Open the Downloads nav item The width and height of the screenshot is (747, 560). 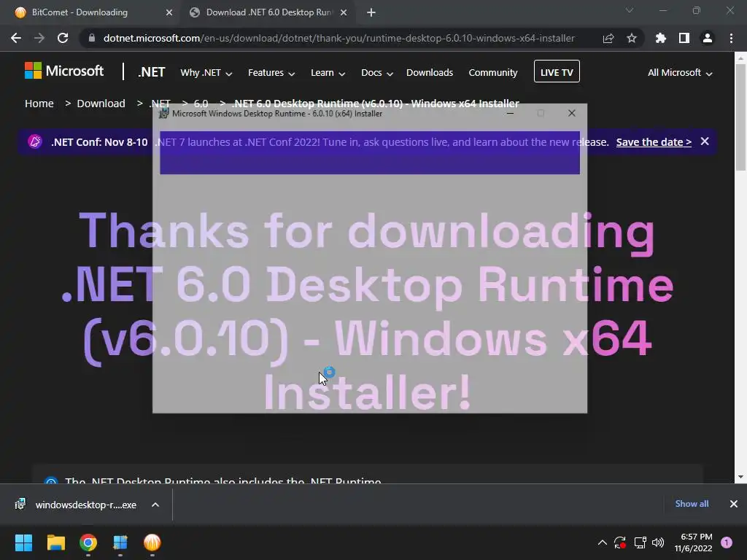pyautogui.click(x=429, y=72)
